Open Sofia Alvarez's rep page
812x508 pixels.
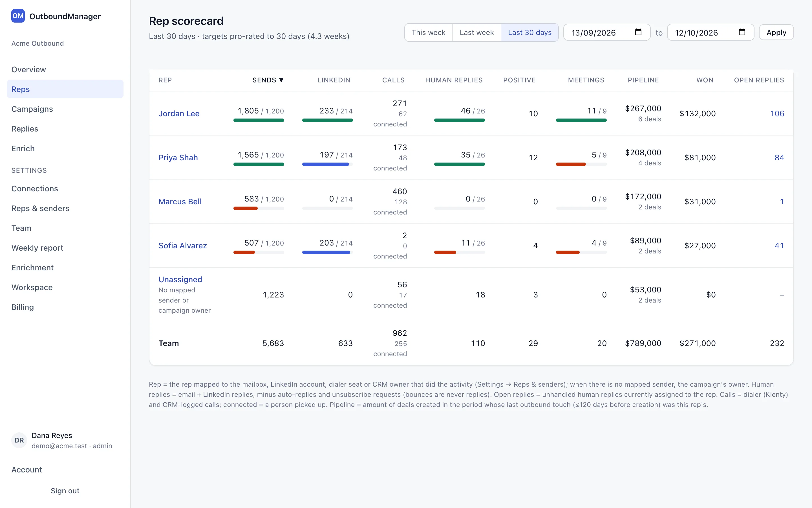tap(182, 246)
